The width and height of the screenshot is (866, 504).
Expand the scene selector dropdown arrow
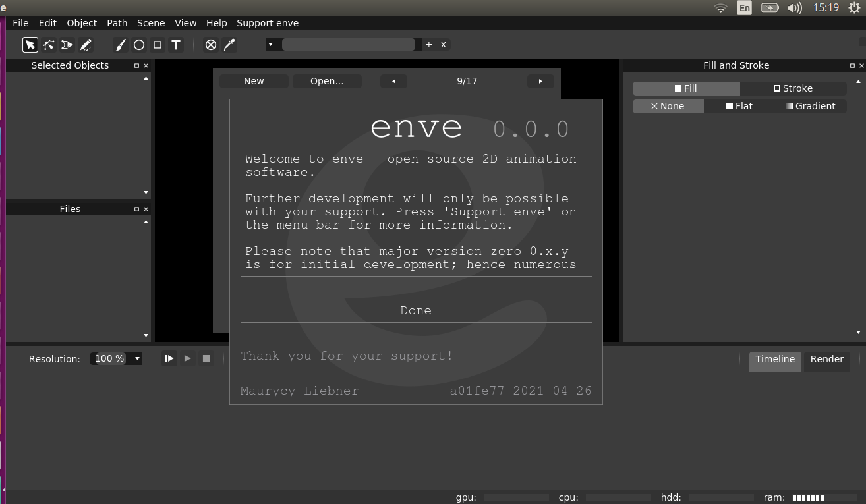(x=270, y=45)
